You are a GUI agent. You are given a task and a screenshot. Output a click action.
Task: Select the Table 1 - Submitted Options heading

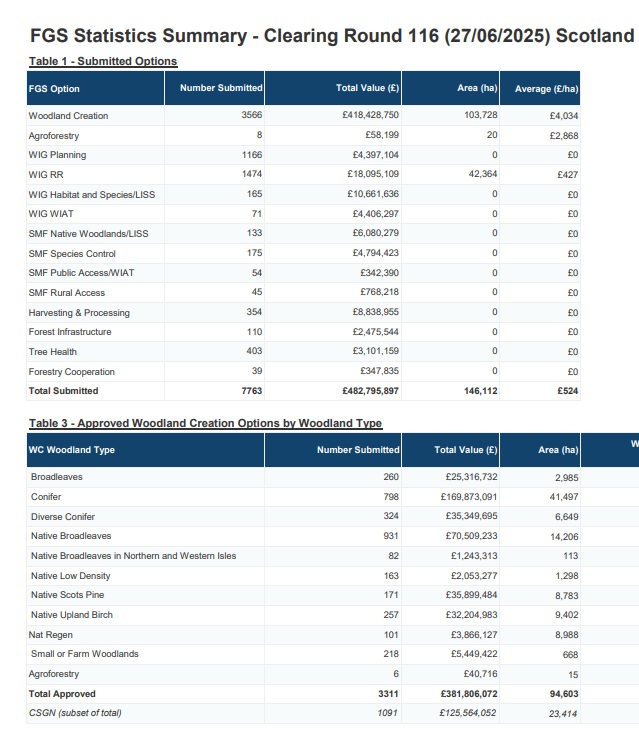click(103, 62)
